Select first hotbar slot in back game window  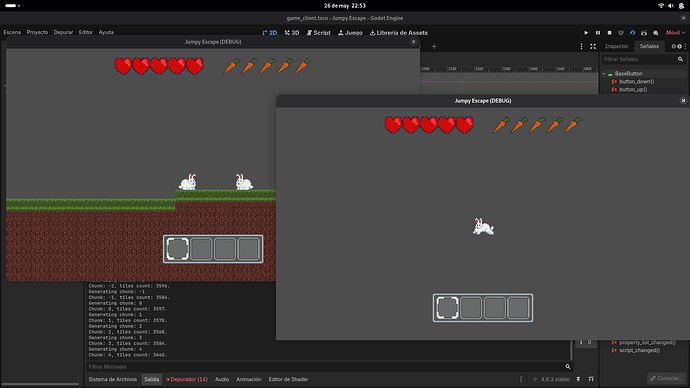pyautogui.click(x=177, y=249)
